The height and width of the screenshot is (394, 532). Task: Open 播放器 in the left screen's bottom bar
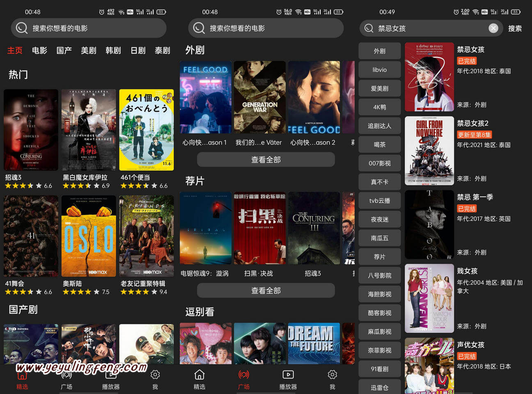pos(111,380)
